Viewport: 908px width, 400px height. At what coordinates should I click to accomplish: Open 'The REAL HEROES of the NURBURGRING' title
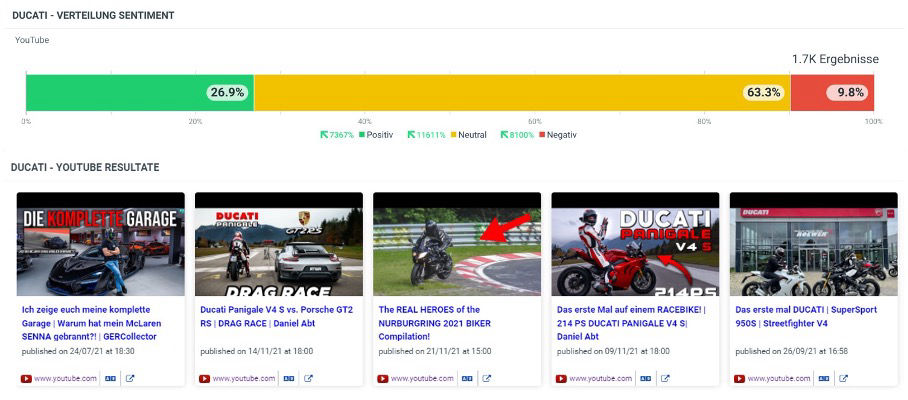tap(434, 323)
